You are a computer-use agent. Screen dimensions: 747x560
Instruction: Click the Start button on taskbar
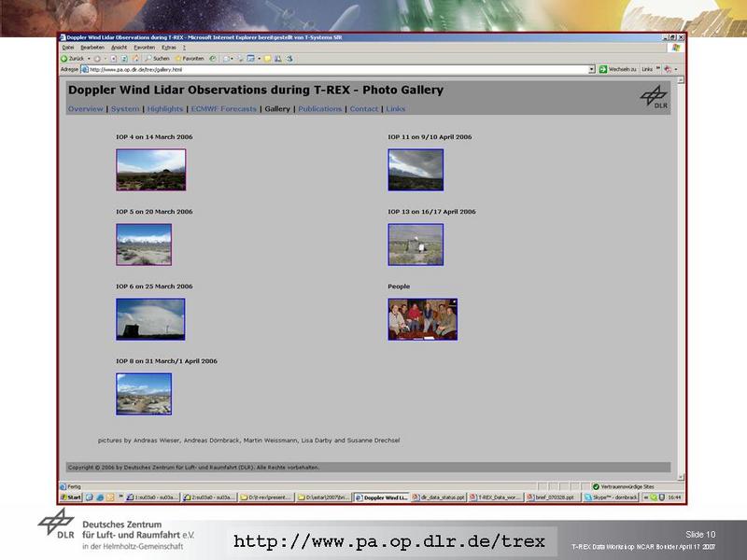click(x=71, y=497)
